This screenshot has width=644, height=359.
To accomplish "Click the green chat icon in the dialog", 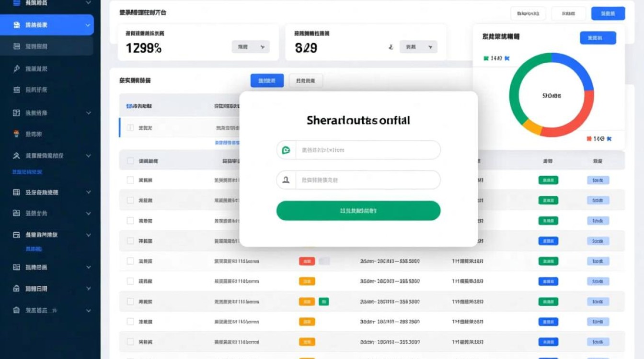I will click(286, 150).
